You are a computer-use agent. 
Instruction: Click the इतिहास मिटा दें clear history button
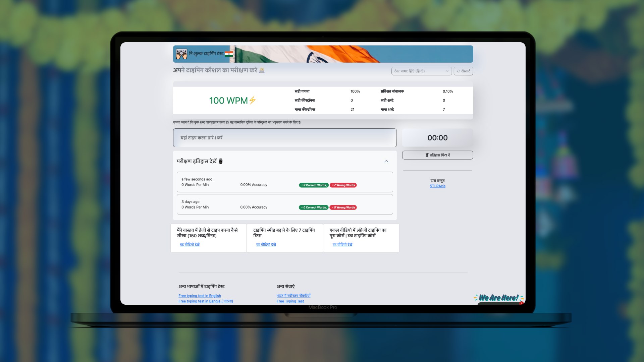437,155
